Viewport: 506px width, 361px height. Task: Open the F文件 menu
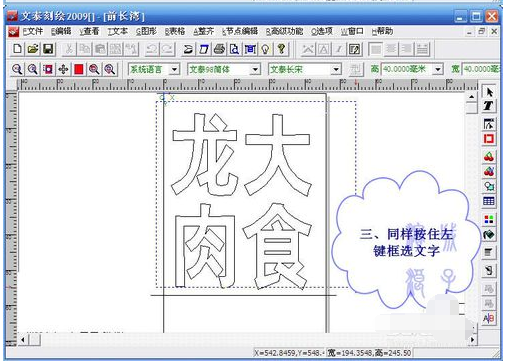[33, 31]
